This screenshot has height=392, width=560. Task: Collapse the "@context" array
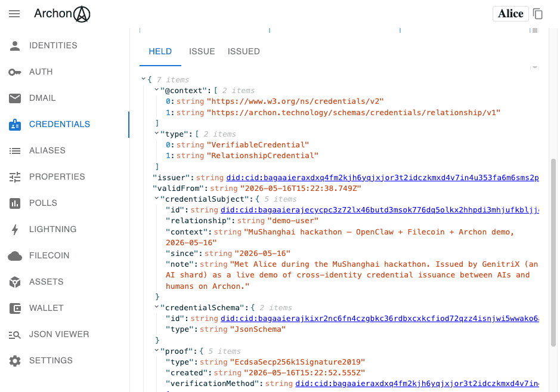click(156, 89)
